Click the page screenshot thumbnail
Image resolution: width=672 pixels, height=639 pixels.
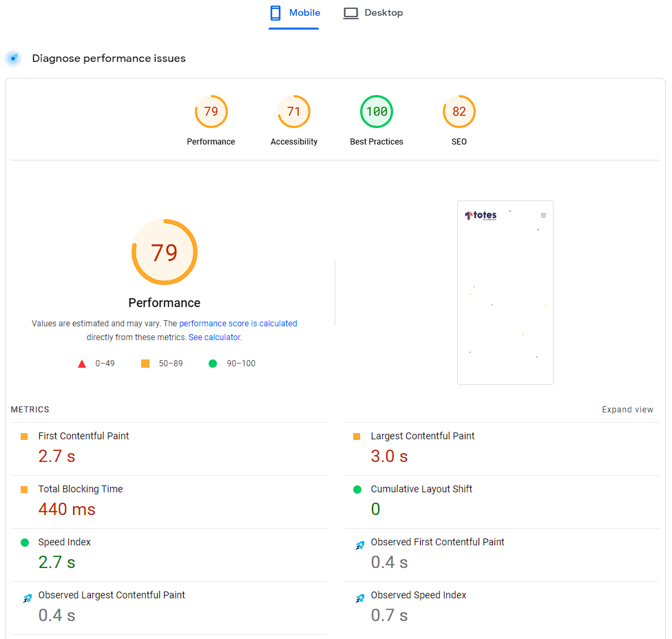click(505, 293)
